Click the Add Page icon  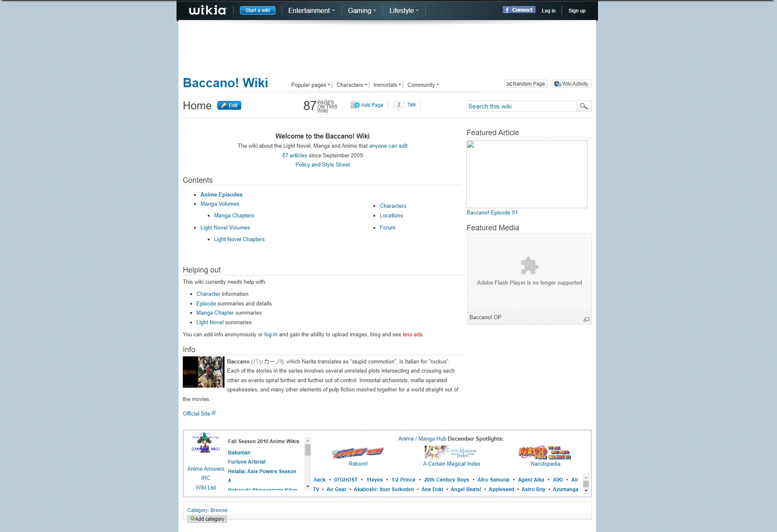(x=355, y=105)
